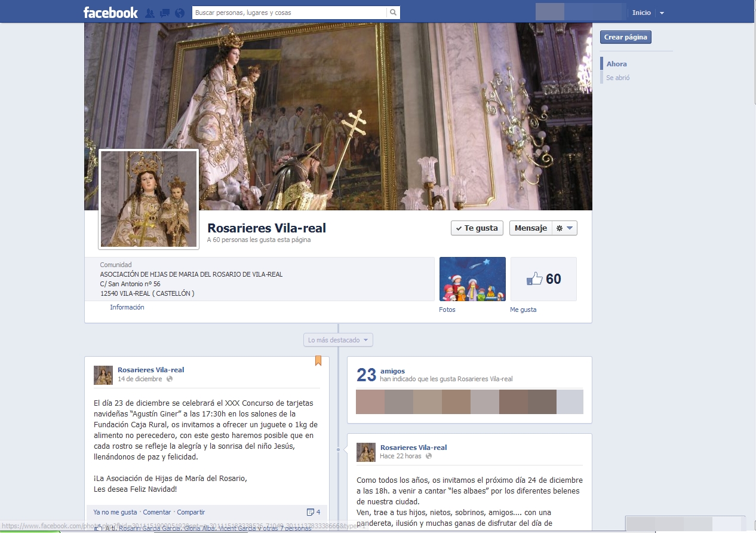Focus the 'Buscar personas, lugares y cosas' field
Screen dimensions: 756x533
[289, 13]
